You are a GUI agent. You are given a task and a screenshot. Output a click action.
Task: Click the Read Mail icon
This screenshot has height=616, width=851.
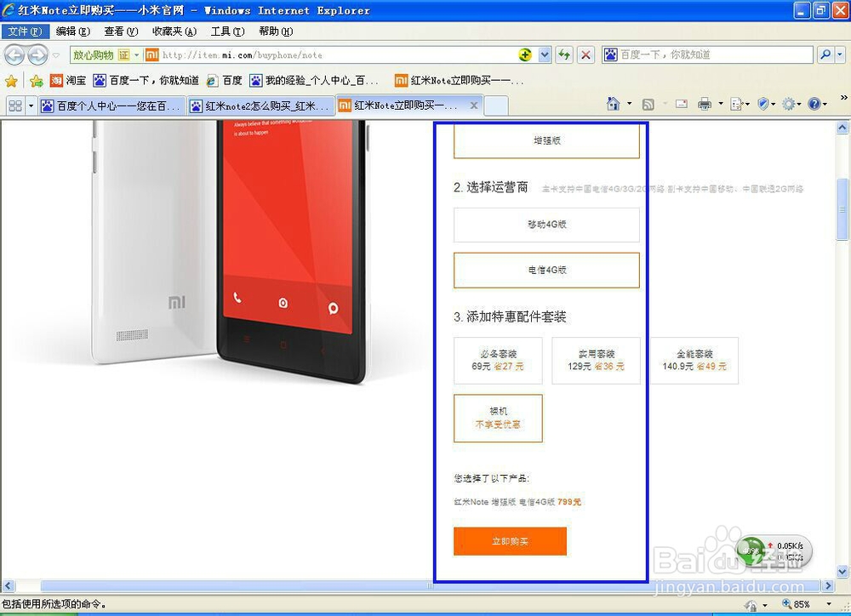682,104
